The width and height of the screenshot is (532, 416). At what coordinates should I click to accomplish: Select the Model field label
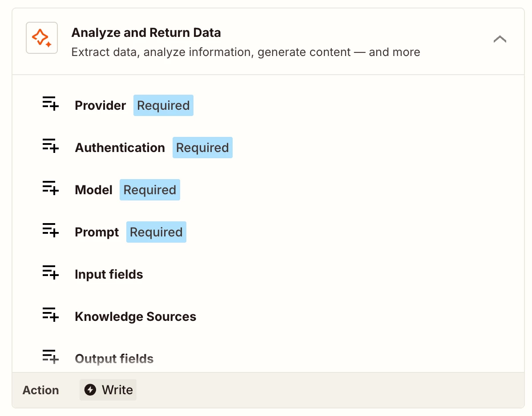(93, 190)
